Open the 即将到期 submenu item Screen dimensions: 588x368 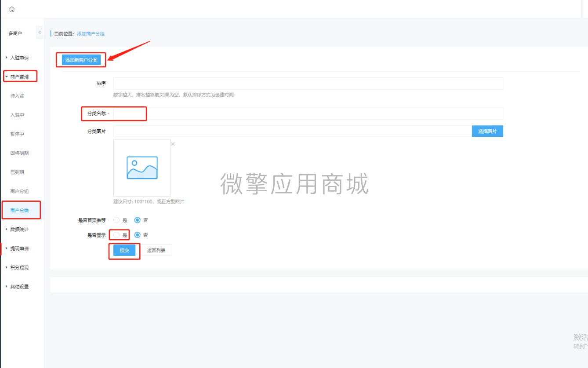coord(19,153)
